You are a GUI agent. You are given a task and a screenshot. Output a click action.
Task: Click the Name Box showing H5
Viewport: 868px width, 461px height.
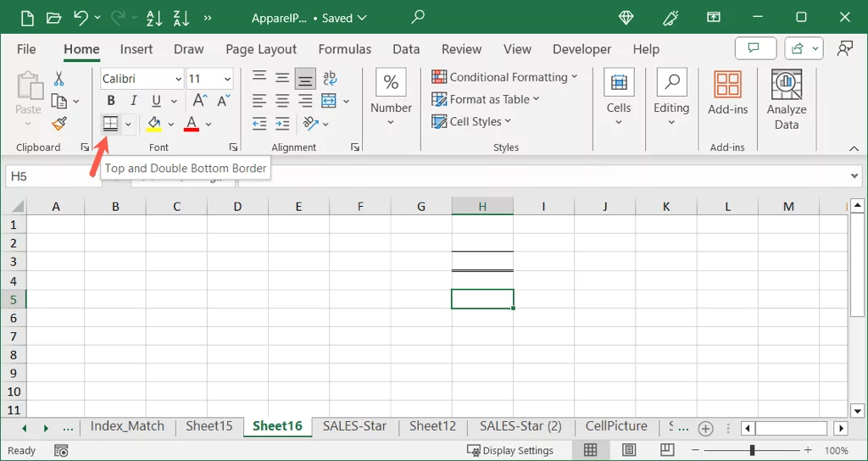[53, 176]
